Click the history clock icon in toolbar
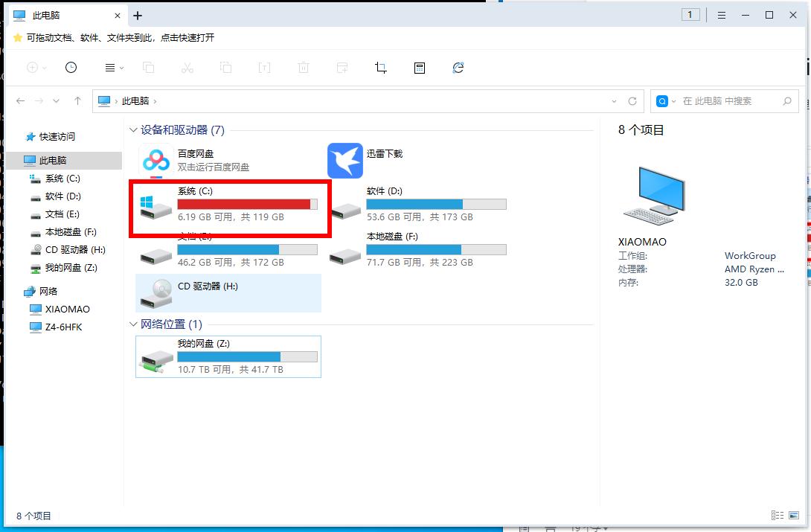This screenshot has height=532, width=811. coord(71,67)
